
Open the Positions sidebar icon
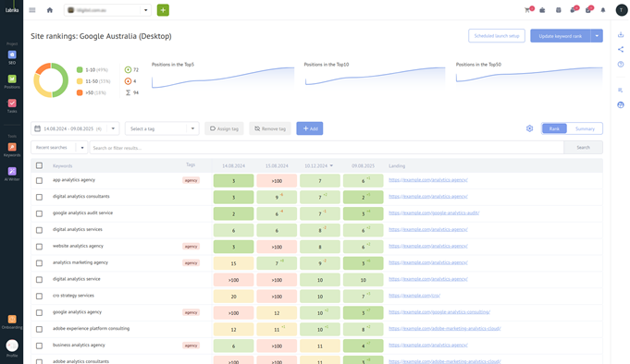pos(12,81)
